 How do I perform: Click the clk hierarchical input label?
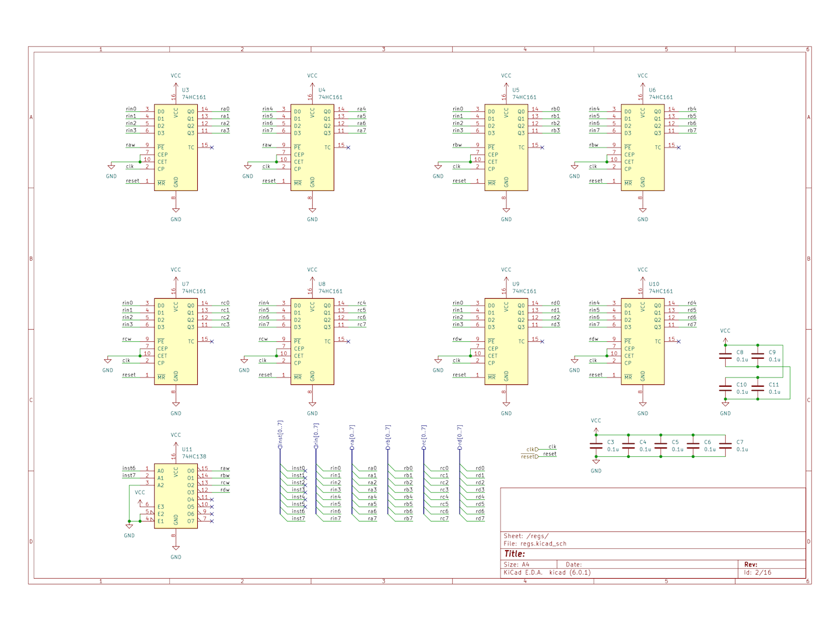click(532, 450)
